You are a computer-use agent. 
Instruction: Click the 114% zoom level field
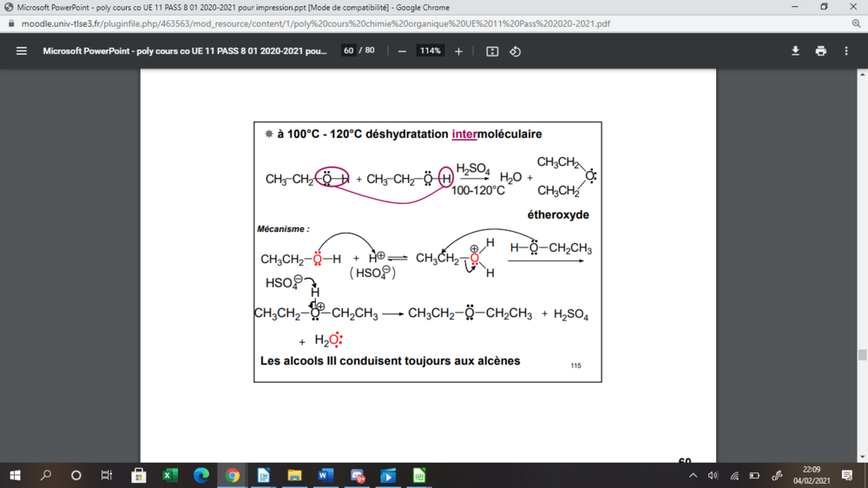(430, 51)
